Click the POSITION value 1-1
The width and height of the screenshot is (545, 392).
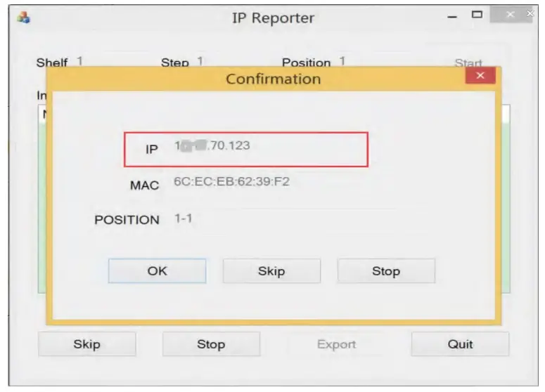click(x=183, y=218)
